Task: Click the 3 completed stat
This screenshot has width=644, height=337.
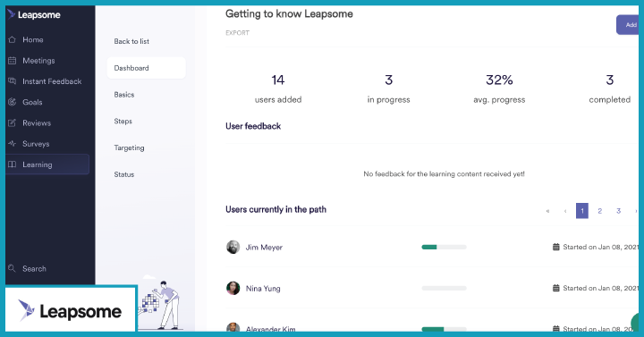Action: tap(609, 88)
